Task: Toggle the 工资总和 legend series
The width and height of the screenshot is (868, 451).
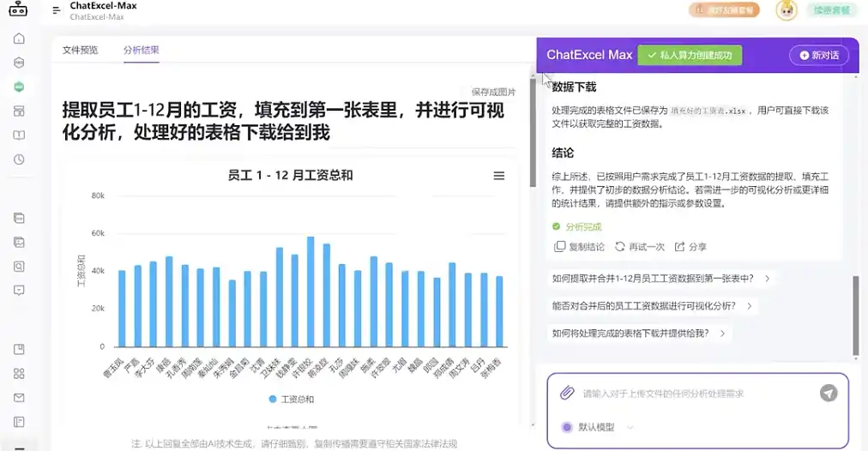Action: point(291,399)
